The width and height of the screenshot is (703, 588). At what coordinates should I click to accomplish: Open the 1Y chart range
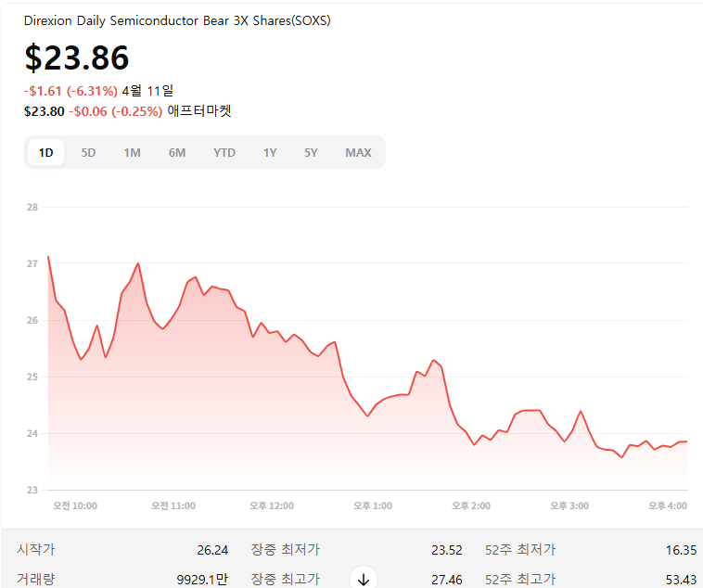[x=270, y=152]
